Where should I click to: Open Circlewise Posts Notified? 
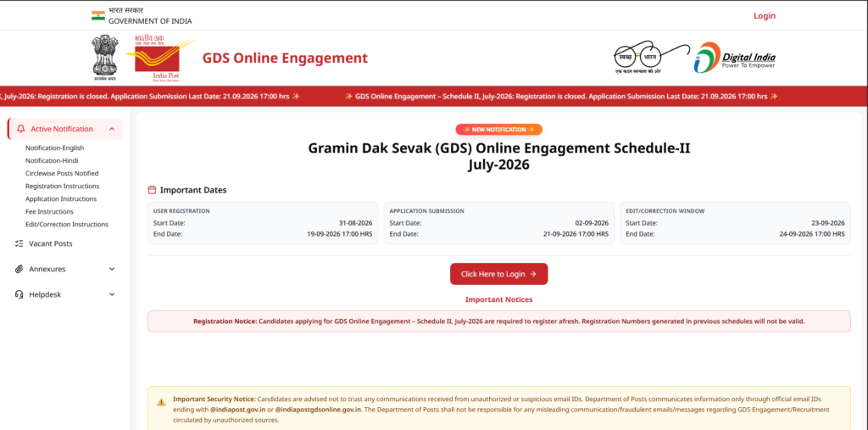point(62,173)
